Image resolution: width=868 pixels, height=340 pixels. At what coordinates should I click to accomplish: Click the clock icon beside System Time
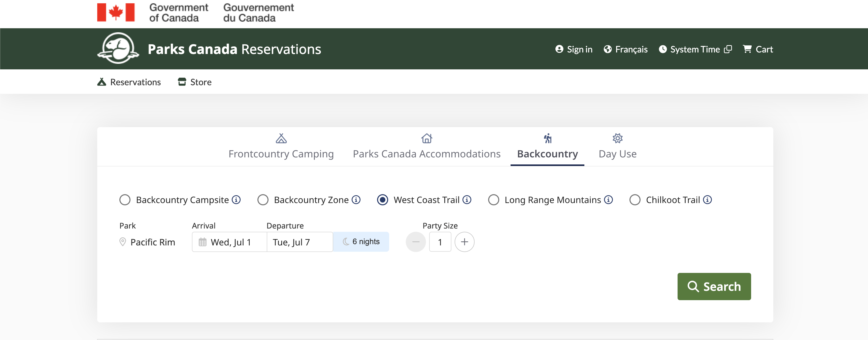click(662, 49)
